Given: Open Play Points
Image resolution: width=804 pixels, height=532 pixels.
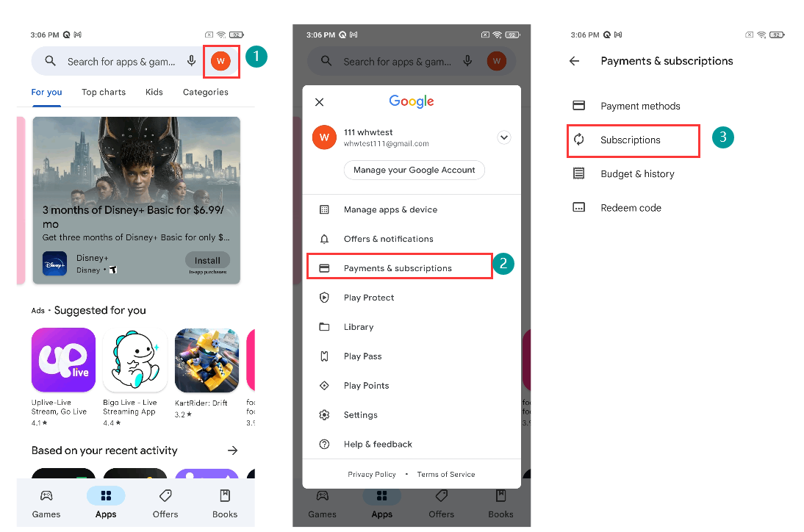Looking at the screenshot, I should (x=412, y=386).
